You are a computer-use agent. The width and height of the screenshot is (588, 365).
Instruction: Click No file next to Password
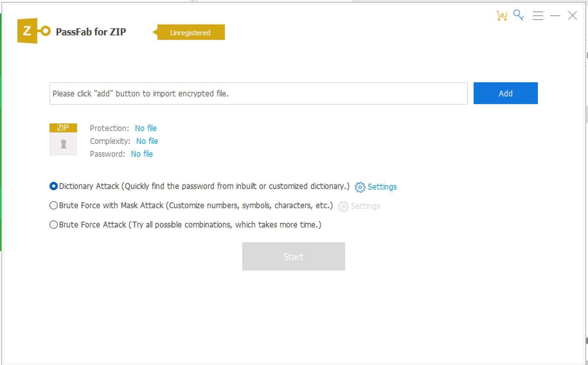(x=142, y=154)
